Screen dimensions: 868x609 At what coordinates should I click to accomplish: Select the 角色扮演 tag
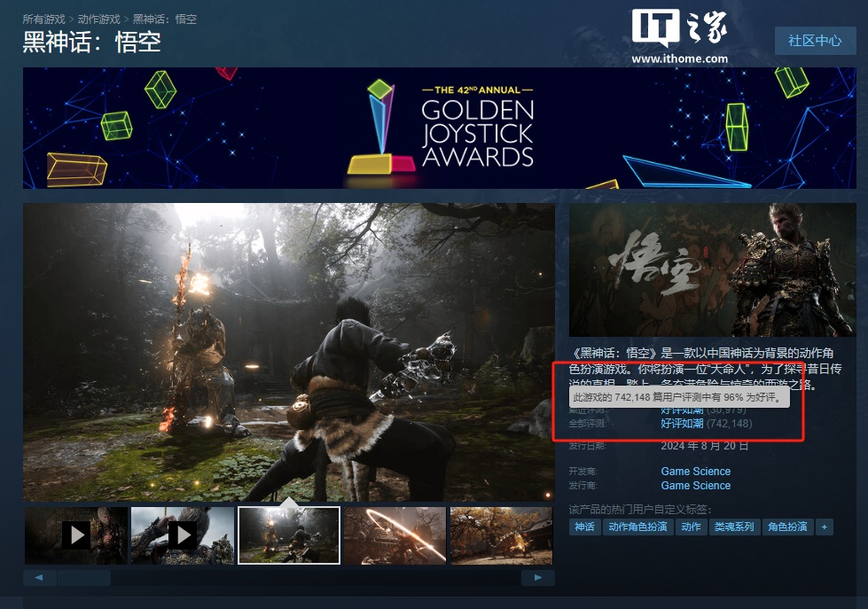tap(787, 527)
